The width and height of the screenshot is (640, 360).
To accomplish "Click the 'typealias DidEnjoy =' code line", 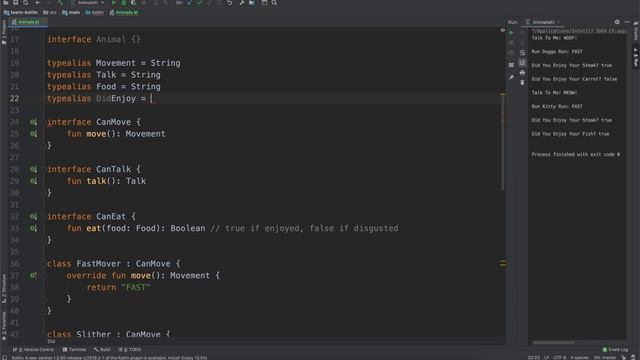I will (100, 98).
